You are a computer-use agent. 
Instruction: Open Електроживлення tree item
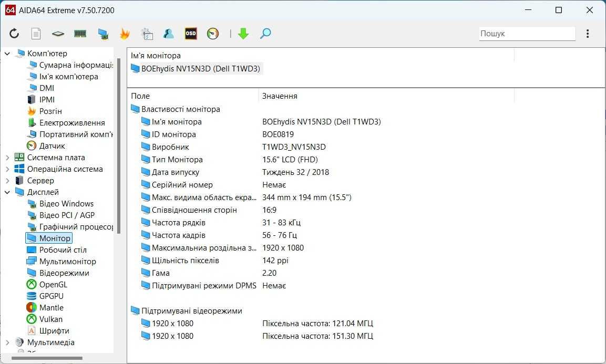point(66,123)
